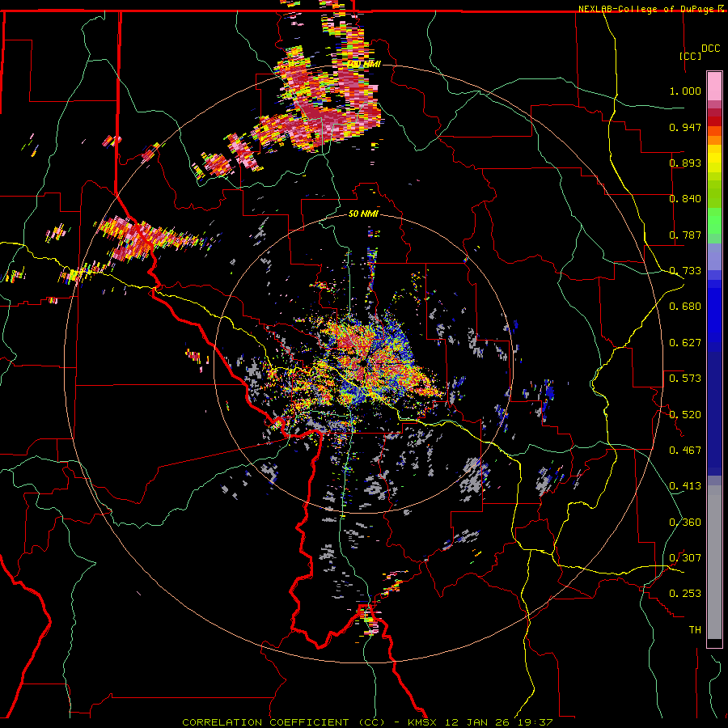This screenshot has width=728, height=728.
Task: Click the CORRELATION COEFFICIENT (CC) product title
Action: (x=283, y=722)
